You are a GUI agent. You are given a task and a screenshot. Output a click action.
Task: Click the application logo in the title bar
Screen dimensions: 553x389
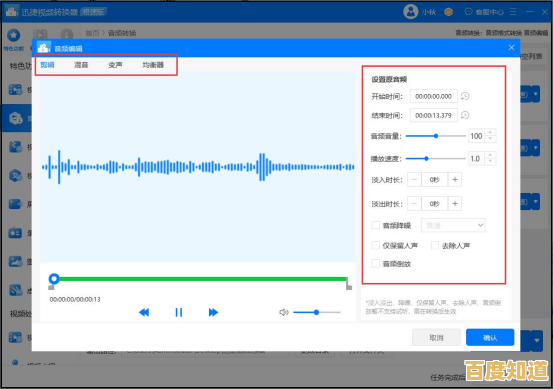[x=11, y=12]
